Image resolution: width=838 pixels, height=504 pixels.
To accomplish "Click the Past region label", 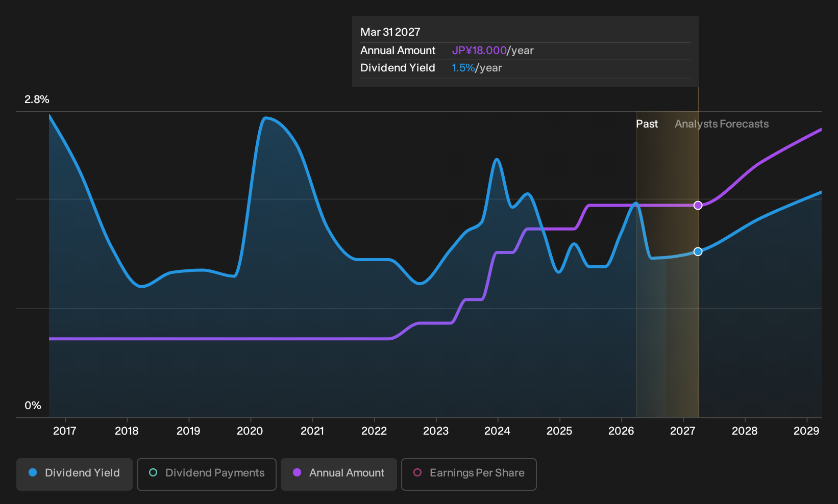I will [x=647, y=124].
